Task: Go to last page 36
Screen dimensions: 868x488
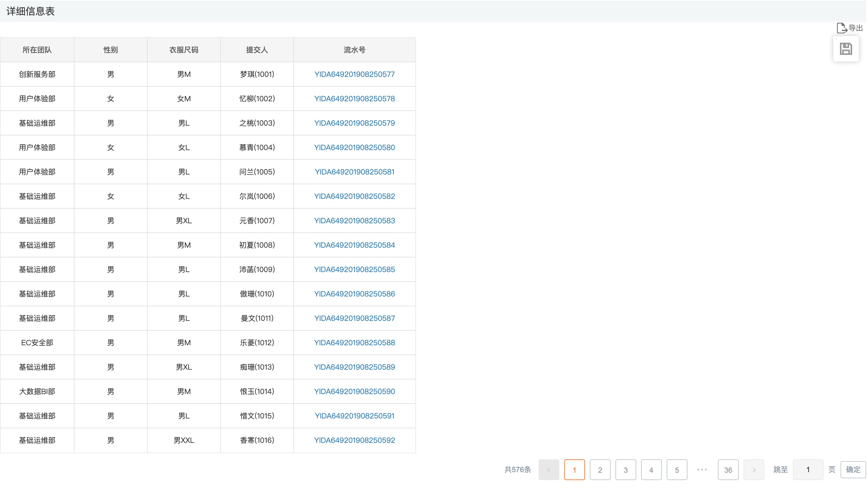Action: (x=728, y=470)
